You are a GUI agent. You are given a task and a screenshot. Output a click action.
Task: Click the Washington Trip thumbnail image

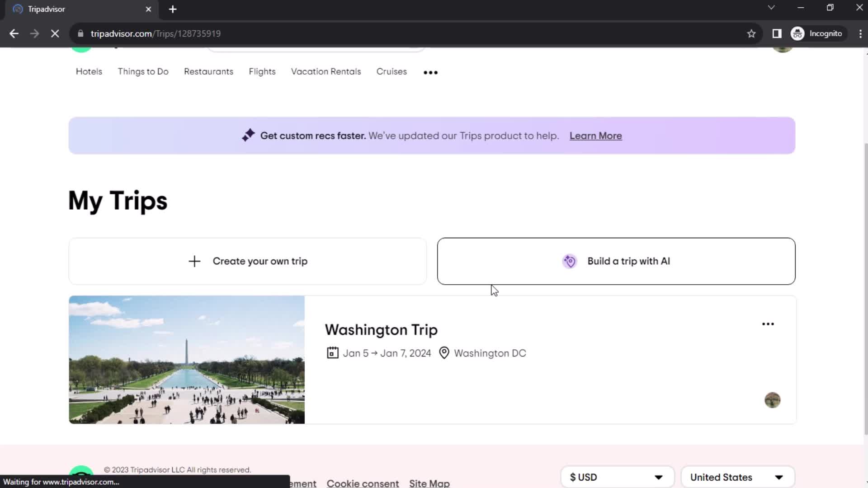pyautogui.click(x=187, y=359)
